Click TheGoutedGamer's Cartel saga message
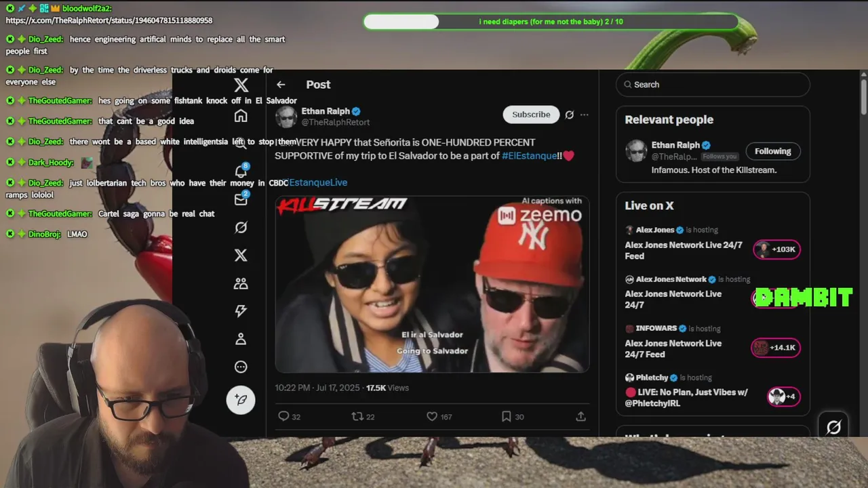 click(156, 213)
